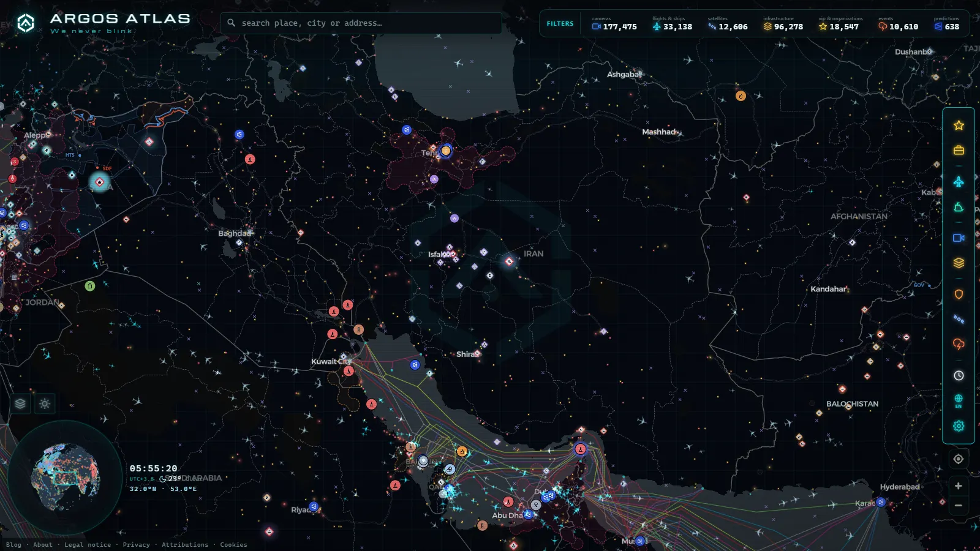Image resolution: width=980 pixels, height=551 pixels.
Task: Open settings gear in right sidebar
Action: click(959, 426)
